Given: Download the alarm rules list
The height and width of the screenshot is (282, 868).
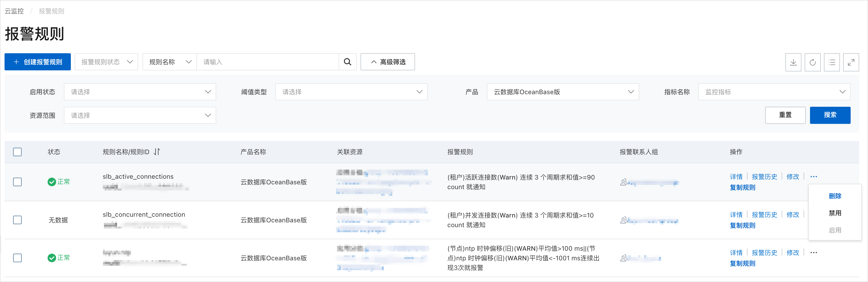Looking at the screenshot, I should (793, 62).
